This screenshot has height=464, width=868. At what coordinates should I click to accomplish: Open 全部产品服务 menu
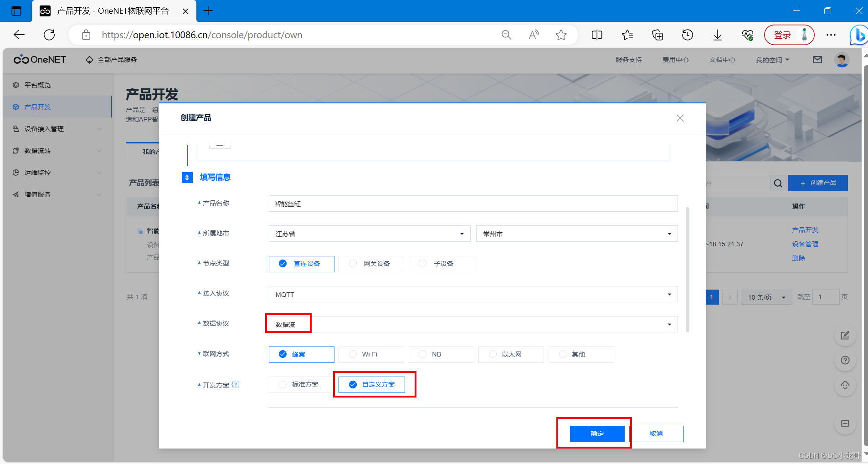[x=111, y=60]
